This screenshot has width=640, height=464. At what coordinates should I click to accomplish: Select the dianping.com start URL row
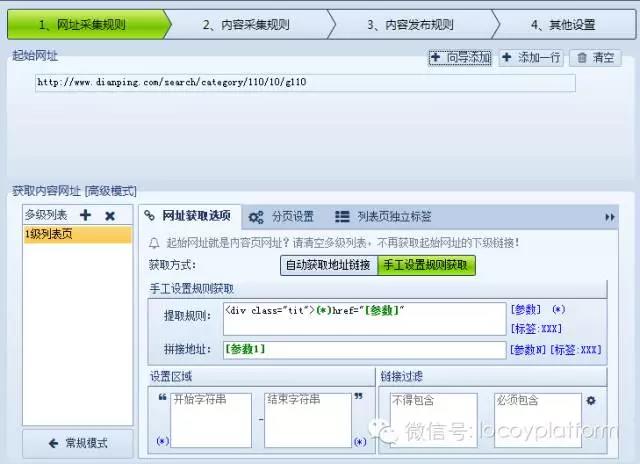[305, 83]
